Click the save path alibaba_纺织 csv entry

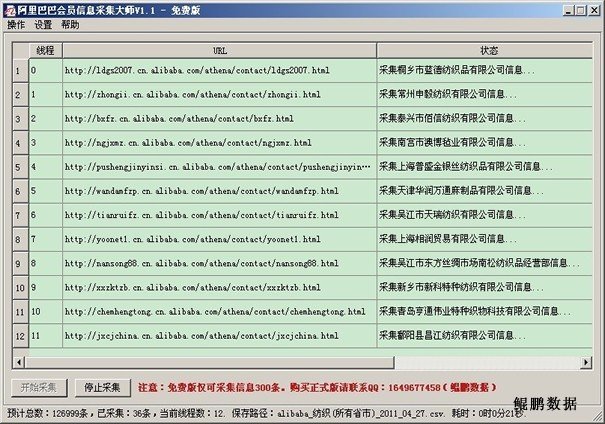[338, 414]
